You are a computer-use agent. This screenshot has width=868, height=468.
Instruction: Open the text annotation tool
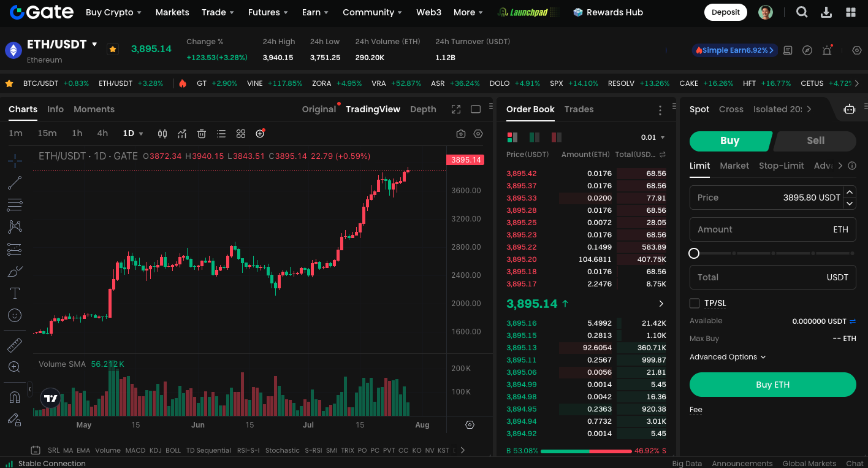[x=15, y=293]
